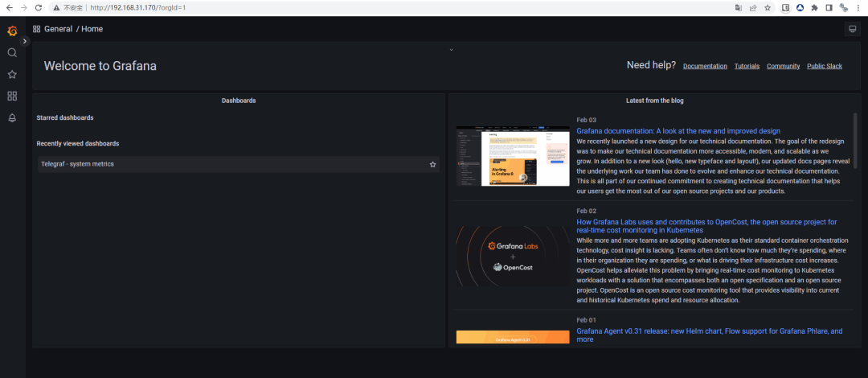This screenshot has width=868, height=378.
Task: Click the Starred dashboards heading
Action: [x=65, y=117]
